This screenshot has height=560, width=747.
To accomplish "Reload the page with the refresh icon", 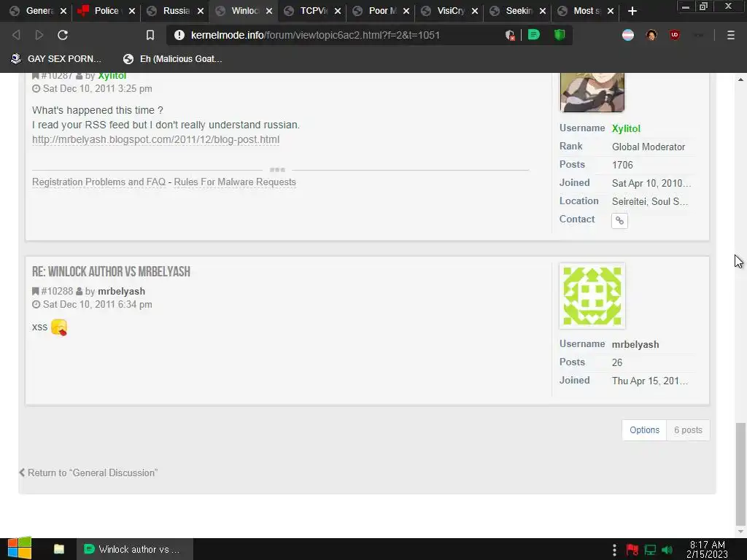I will [63, 35].
